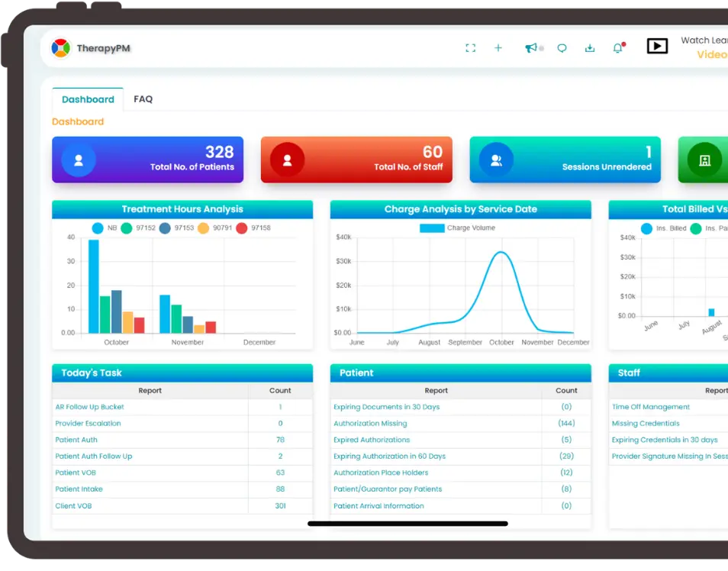Image resolution: width=728 pixels, height=571 pixels.
Task: Click the download icon in the toolbar
Action: (590, 47)
